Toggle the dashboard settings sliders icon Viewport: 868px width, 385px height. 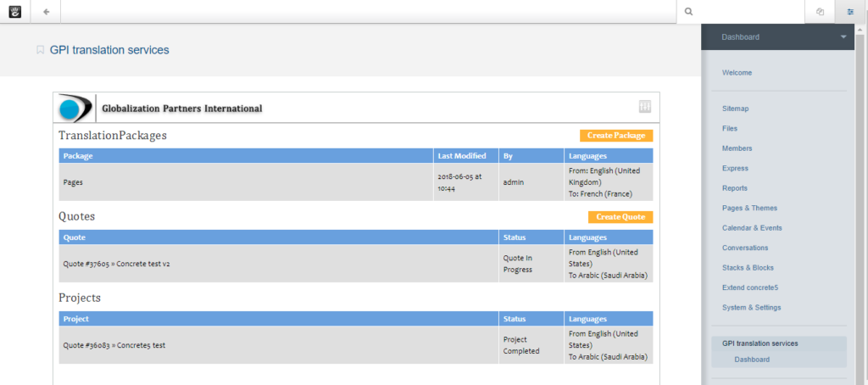click(x=850, y=12)
